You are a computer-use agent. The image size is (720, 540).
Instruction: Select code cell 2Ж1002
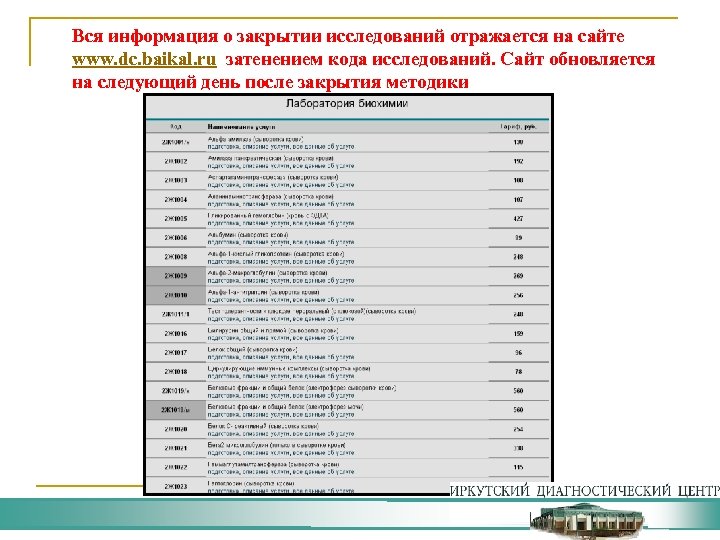click(176, 161)
